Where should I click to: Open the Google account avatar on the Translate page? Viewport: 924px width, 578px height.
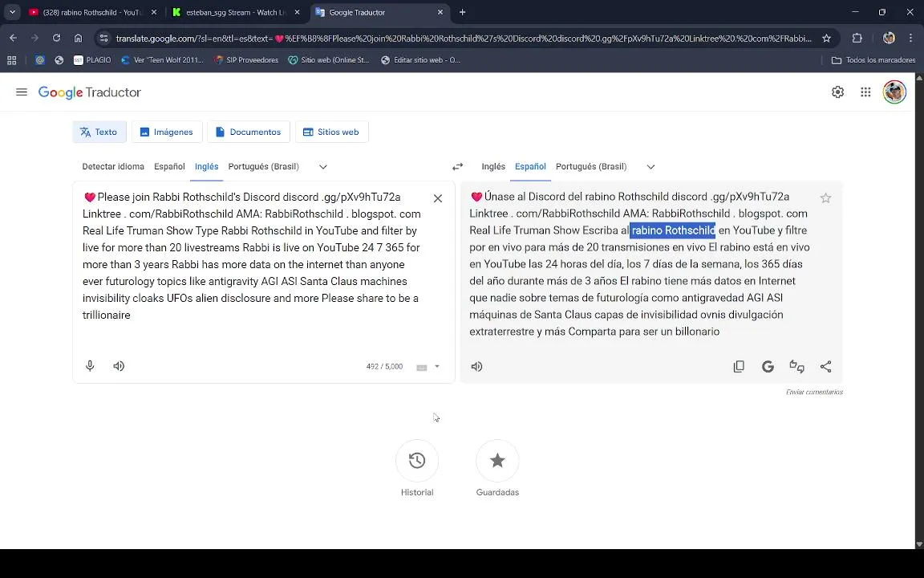point(894,92)
